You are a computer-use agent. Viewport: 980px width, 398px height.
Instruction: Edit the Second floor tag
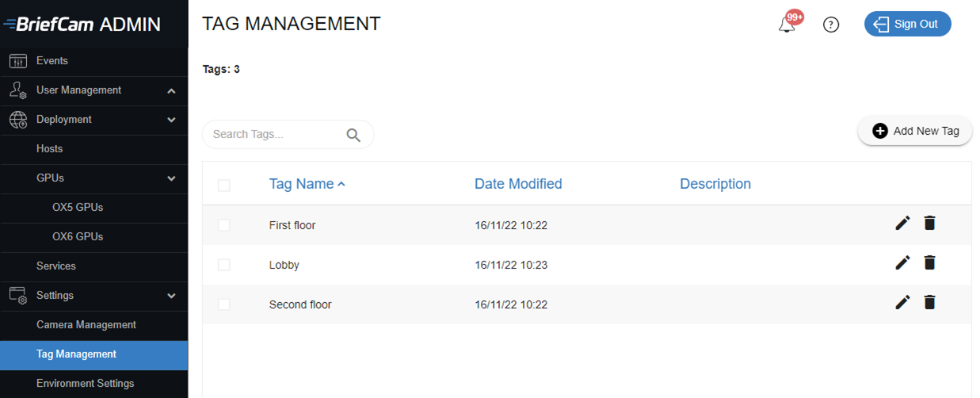(902, 302)
